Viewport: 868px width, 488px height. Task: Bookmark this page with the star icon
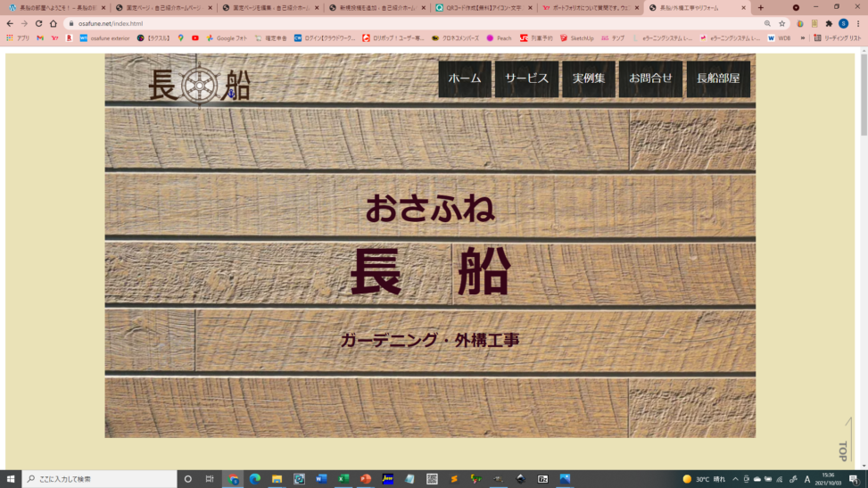pos(782,24)
